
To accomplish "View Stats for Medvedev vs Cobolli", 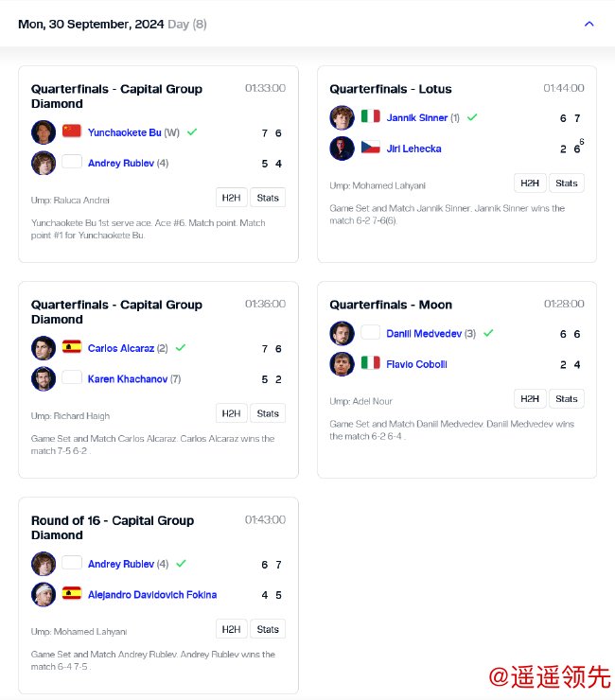I will (x=567, y=398).
